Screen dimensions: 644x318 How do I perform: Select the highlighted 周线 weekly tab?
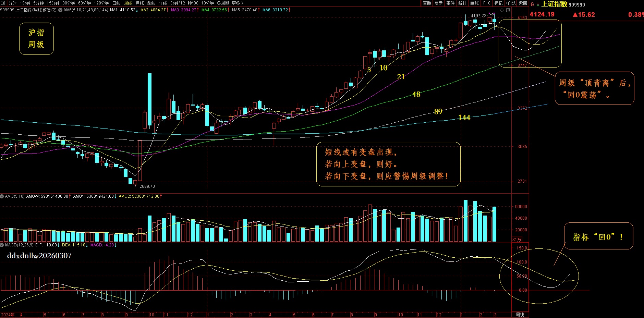click(x=128, y=3)
